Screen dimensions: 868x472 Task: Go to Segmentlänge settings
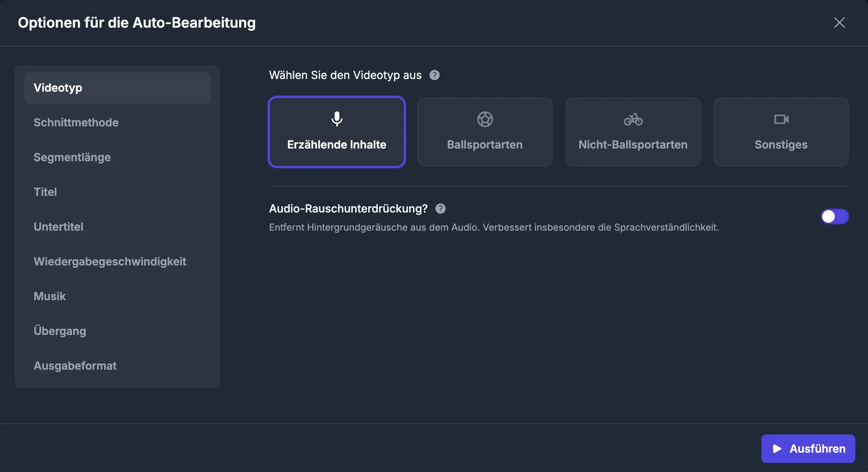pos(72,157)
